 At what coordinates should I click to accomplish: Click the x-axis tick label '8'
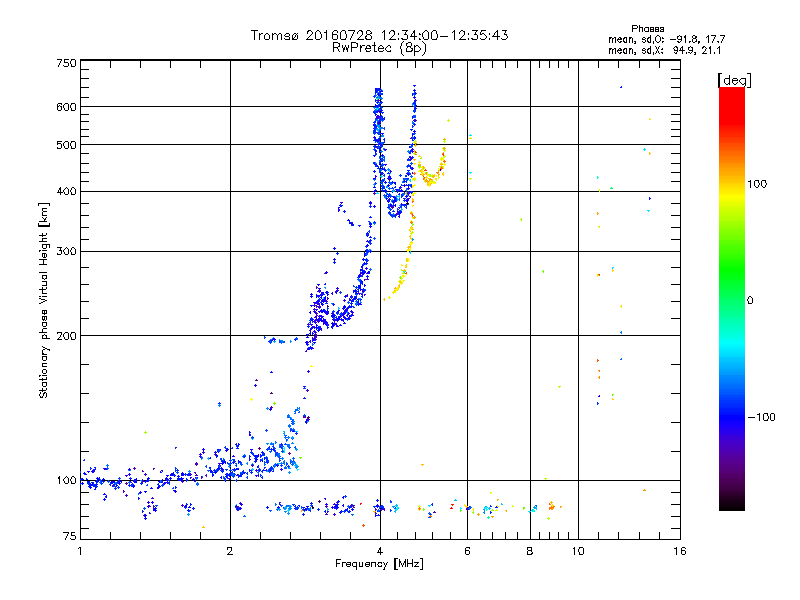[x=530, y=551]
